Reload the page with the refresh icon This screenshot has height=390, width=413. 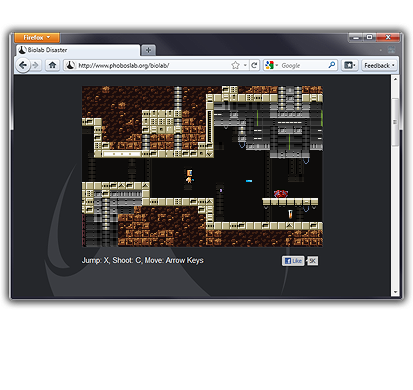[x=254, y=65]
